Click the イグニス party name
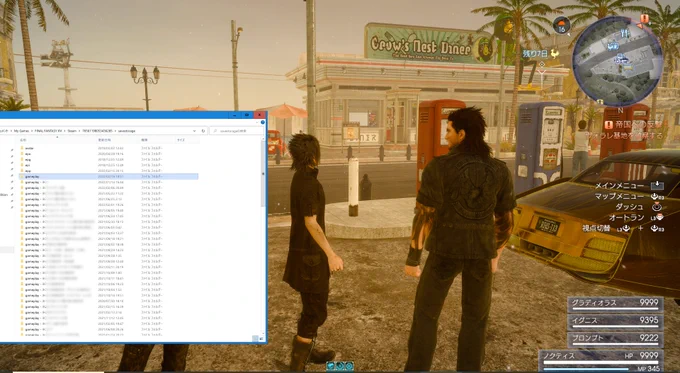Viewport: 680px width, 373px height. coord(585,321)
